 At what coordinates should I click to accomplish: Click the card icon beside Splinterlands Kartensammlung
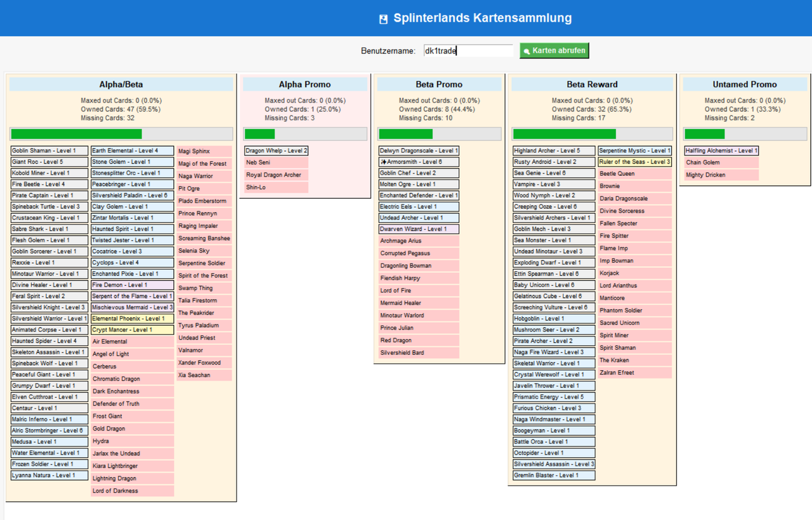click(x=383, y=19)
